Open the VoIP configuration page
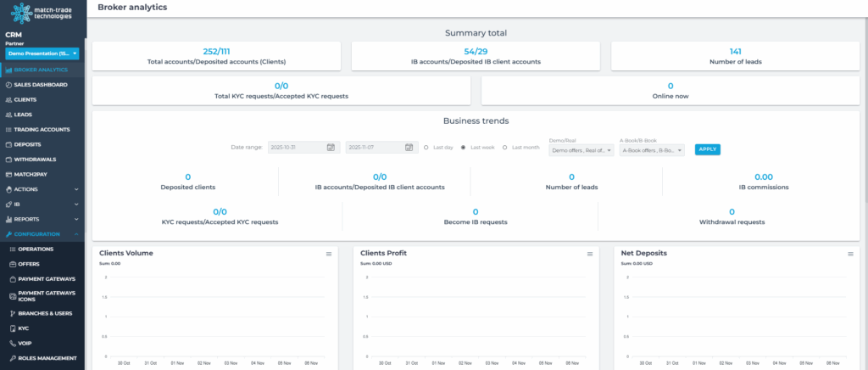Screen dimensions: 868x370 click(25, 343)
